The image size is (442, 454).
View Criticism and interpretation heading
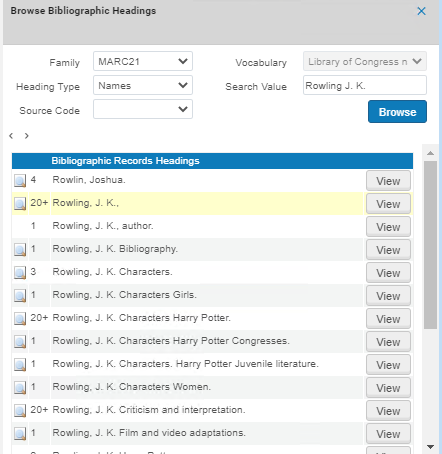(x=388, y=411)
